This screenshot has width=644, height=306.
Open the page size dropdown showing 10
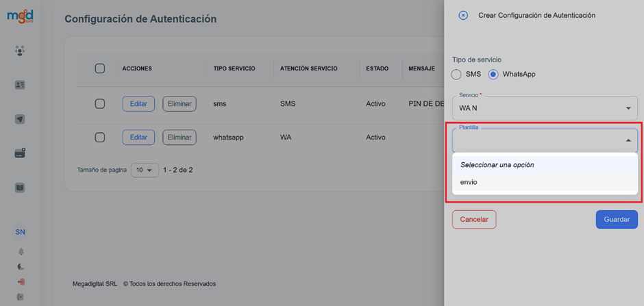point(145,170)
